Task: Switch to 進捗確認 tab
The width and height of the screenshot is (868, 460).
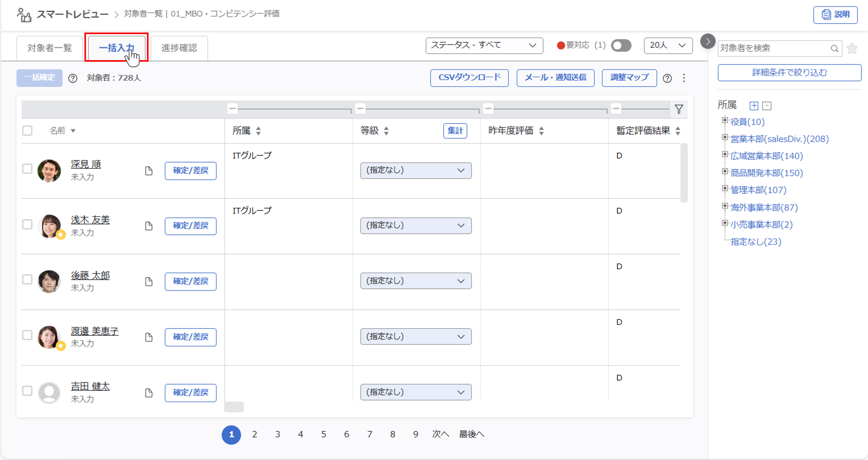Action: pyautogui.click(x=179, y=48)
